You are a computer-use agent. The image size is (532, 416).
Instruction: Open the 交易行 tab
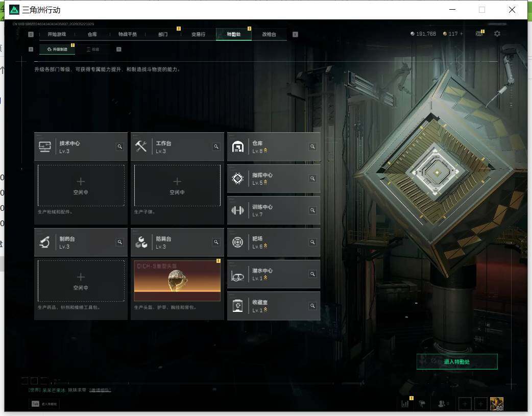coord(198,34)
